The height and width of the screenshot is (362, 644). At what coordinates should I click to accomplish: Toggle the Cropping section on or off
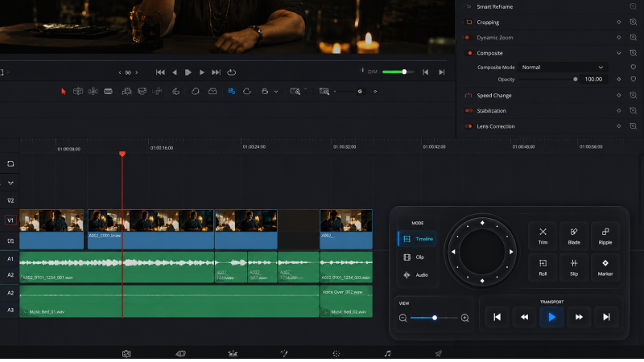[469, 23]
